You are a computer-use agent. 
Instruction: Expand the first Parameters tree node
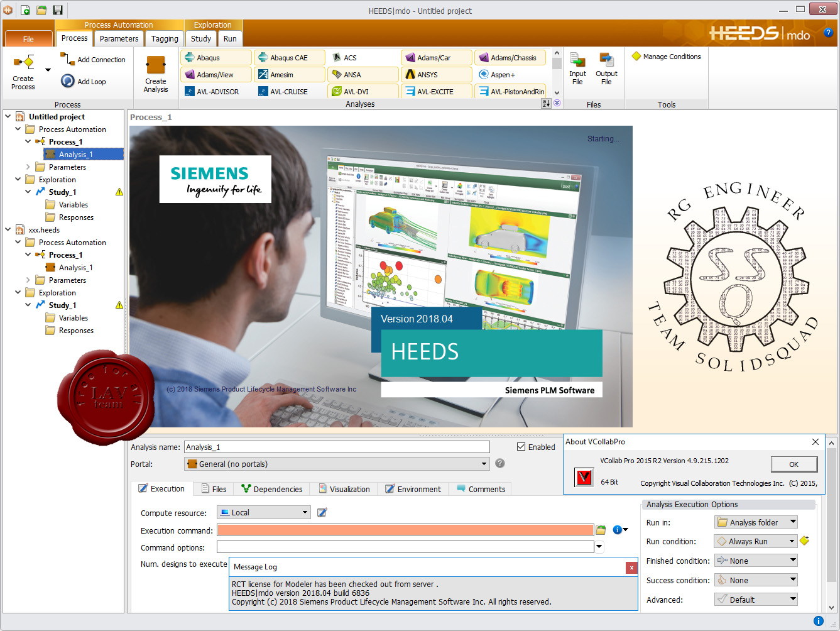28,167
